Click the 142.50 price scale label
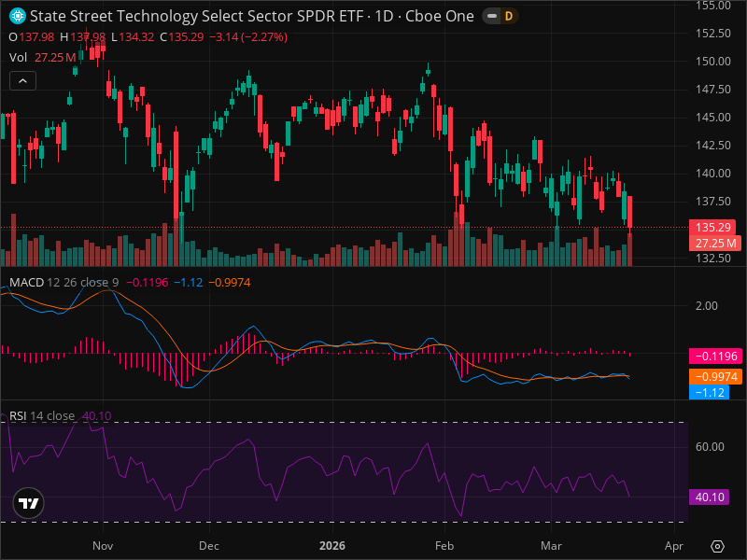Viewport: 747px width, 560px height. pyautogui.click(x=713, y=146)
